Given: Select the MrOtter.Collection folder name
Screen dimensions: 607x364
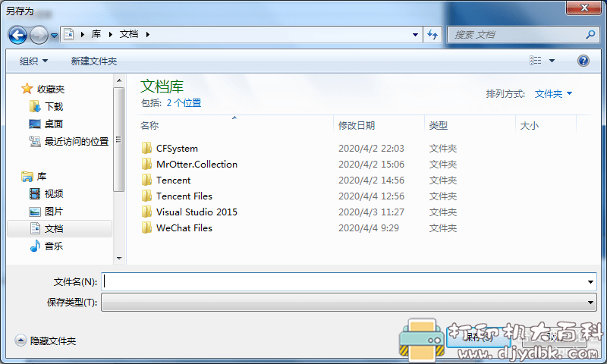Looking at the screenshot, I should tap(197, 165).
